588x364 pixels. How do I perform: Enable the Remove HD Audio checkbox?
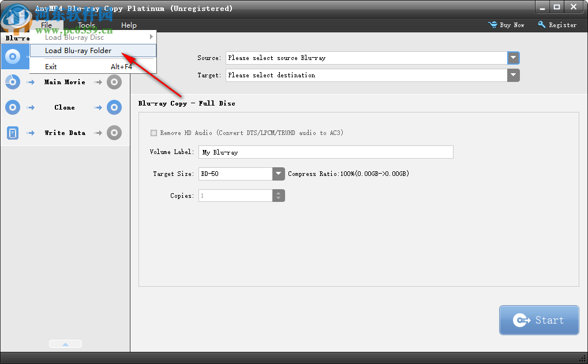153,133
